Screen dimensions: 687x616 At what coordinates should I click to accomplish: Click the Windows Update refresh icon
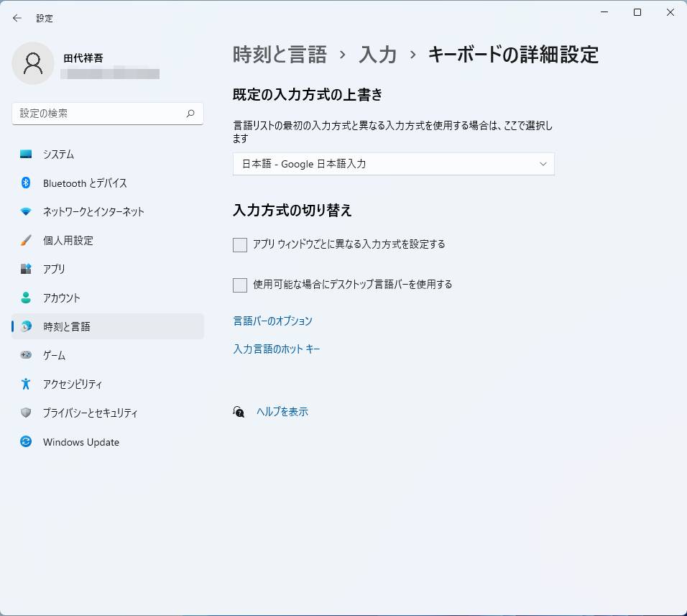[26, 441]
